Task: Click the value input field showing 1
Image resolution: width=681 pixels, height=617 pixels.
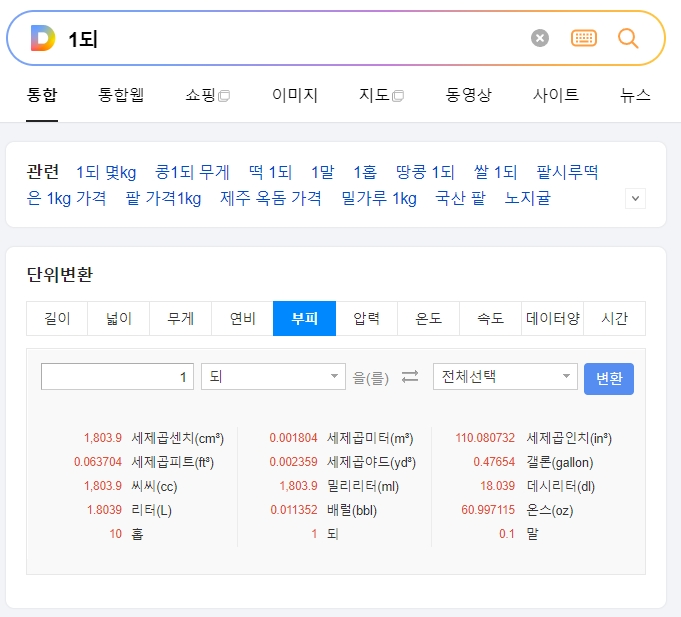Action: pyautogui.click(x=117, y=376)
